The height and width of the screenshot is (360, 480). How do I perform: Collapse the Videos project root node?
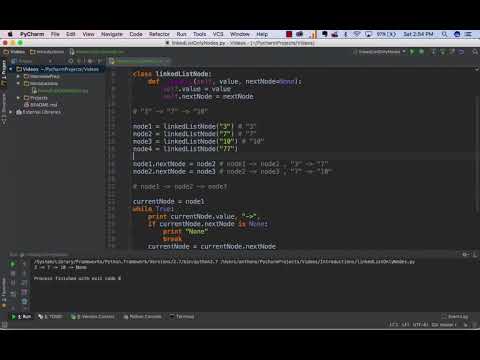coord(11,69)
